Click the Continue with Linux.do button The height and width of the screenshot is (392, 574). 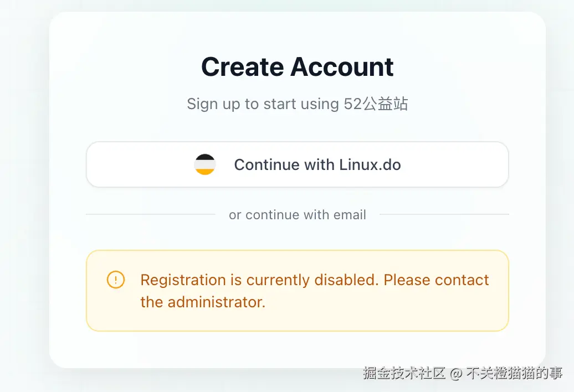[x=297, y=164]
